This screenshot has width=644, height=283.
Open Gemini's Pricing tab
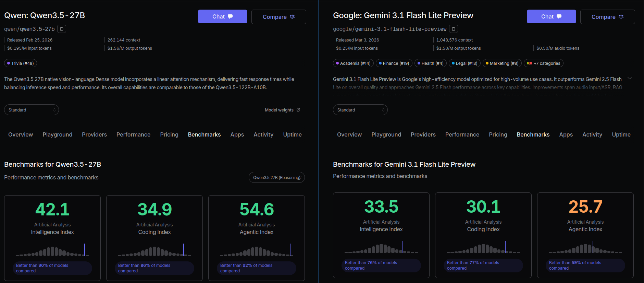tap(498, 135)
